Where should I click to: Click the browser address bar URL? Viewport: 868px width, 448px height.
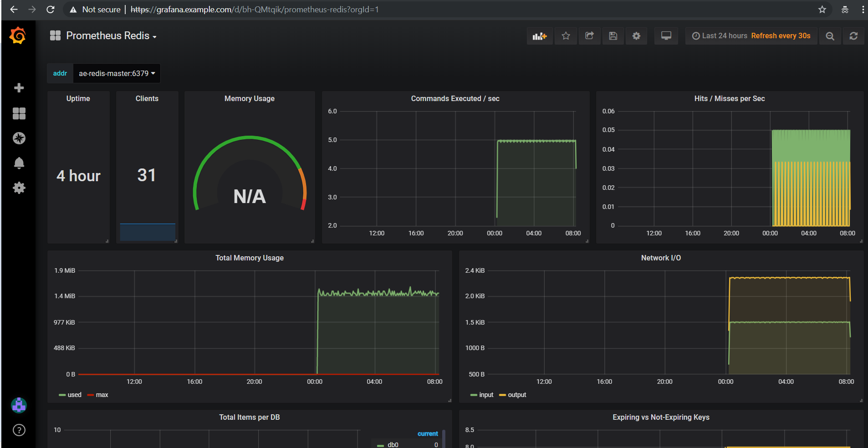(x=255, y=10)
